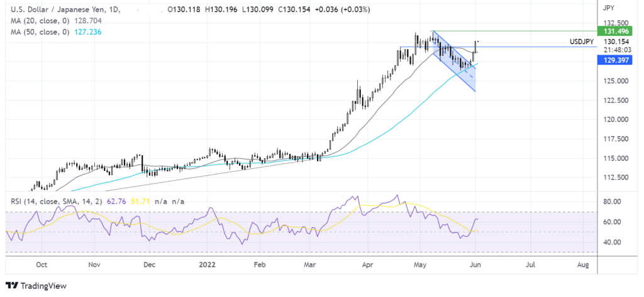Viewport: 644px width, 297px height.
Task: Click the Oct label on the time axis
Action: tap(42, 264)
